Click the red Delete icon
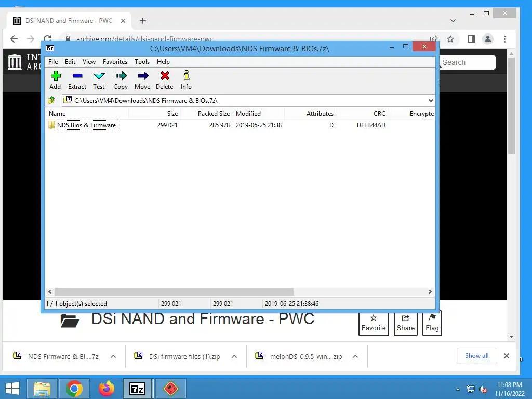 [x=165, y=76]
